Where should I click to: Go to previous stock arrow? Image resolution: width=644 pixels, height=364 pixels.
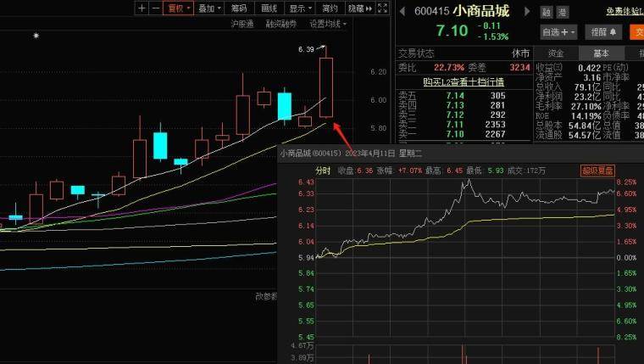tap(402, 11)
